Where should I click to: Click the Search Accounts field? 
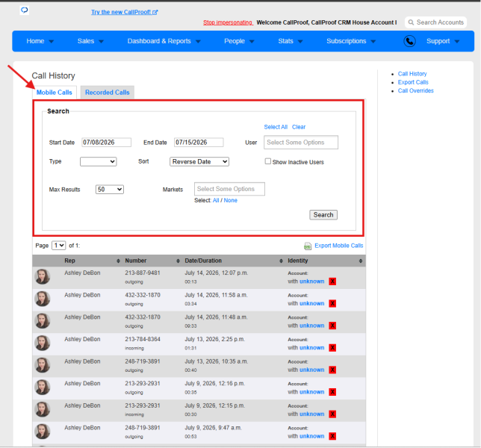point(436,22)
